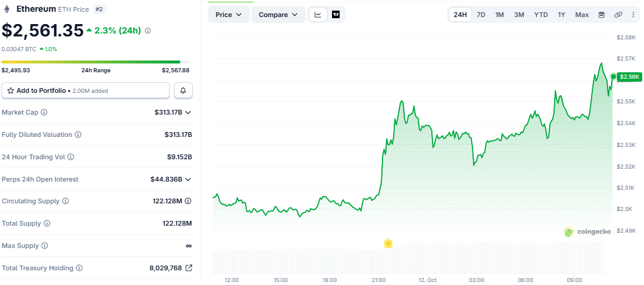Screen dimensions: 644x285
Task: Open the Price dropdown
Action: point(229,15)
